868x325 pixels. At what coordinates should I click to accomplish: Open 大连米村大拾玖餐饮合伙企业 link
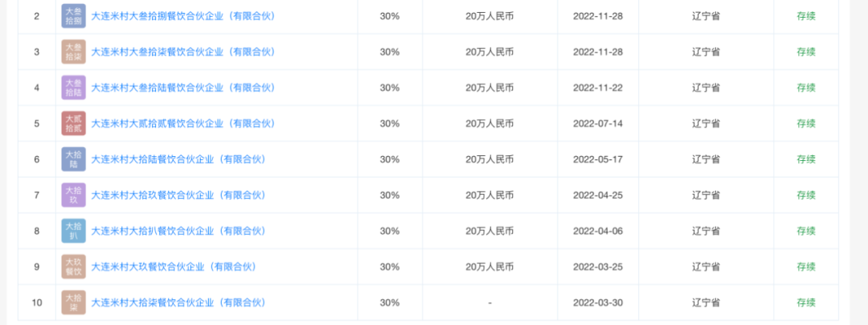tap(178, 195)
